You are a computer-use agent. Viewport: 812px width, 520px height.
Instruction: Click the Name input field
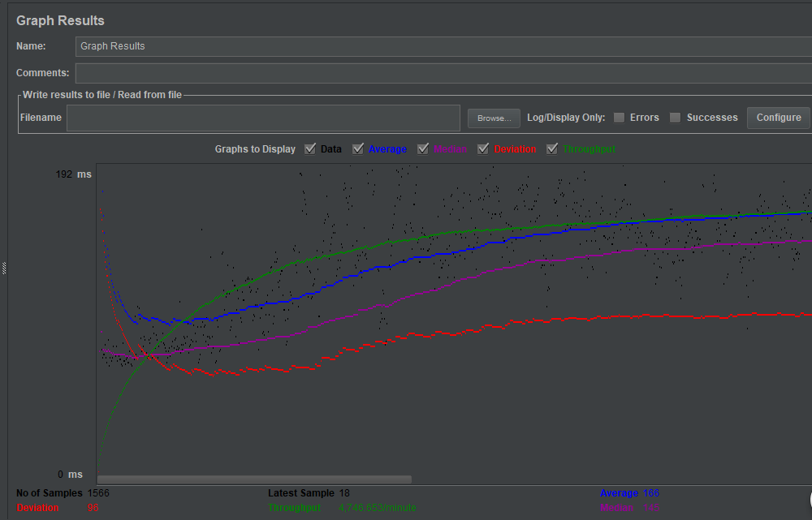443,46
